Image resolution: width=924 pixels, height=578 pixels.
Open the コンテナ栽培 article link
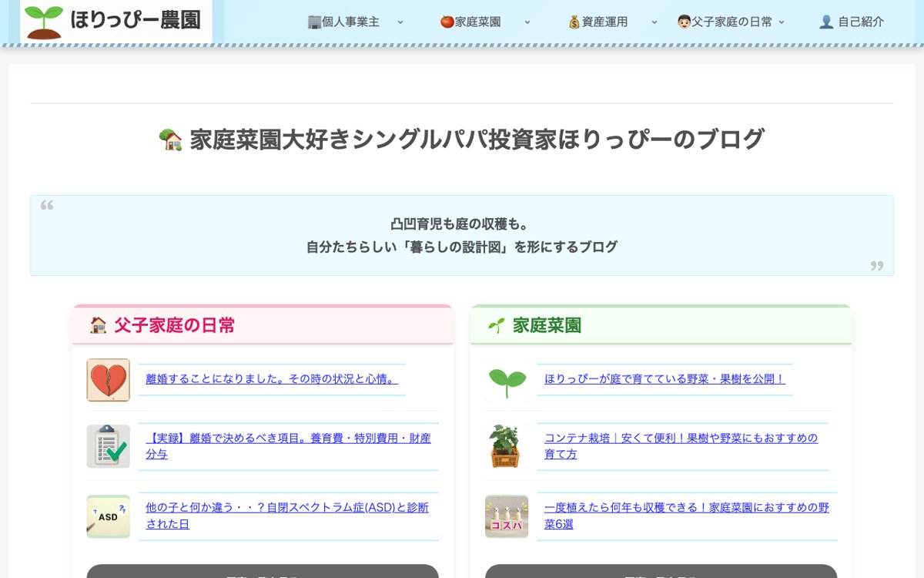tap(681, 446)
